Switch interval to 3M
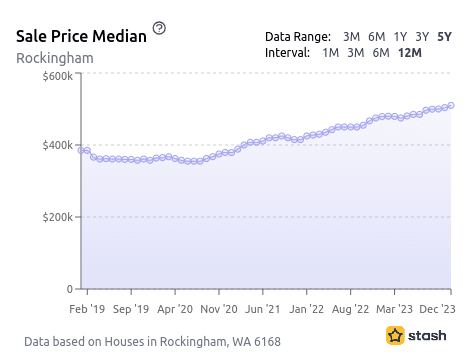The width and height of the screenshot is (472, 363). click(x=356, y=53)
